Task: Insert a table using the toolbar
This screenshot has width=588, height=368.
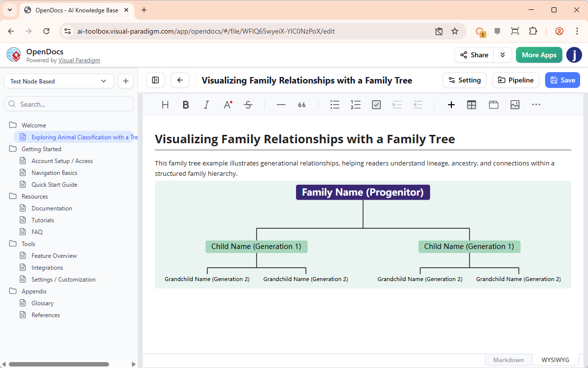Action: point(472,105)
